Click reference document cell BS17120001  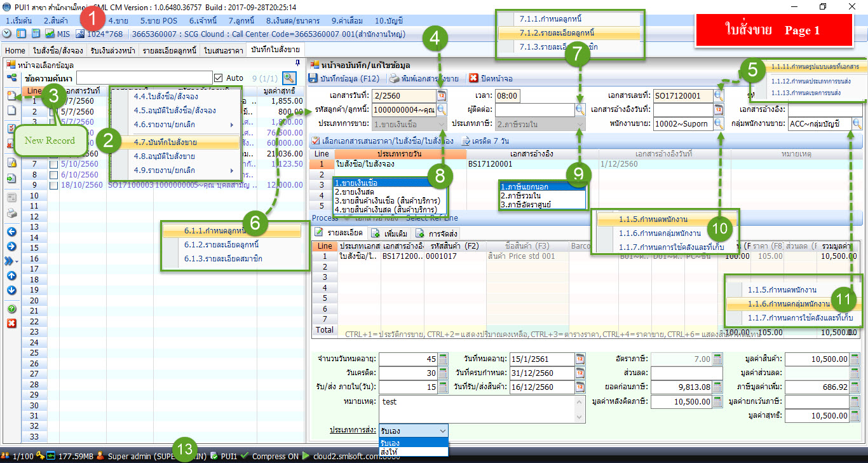[x=532, y=163]
